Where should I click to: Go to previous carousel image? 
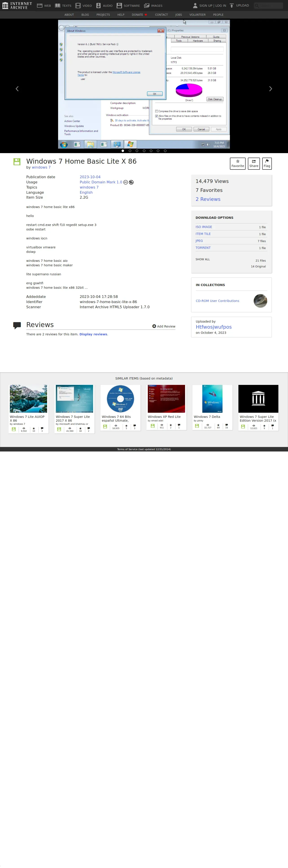17,89
